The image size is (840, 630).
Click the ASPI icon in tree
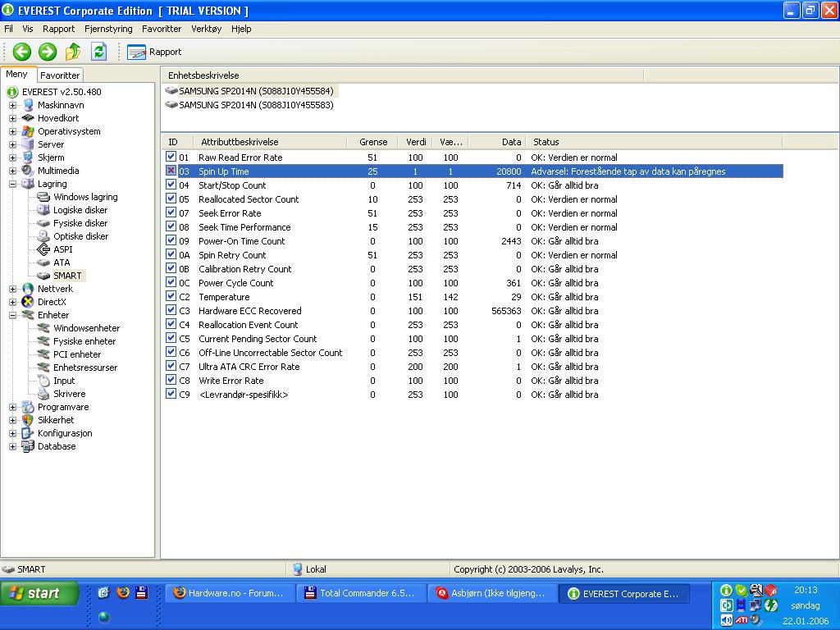(43, 249)
